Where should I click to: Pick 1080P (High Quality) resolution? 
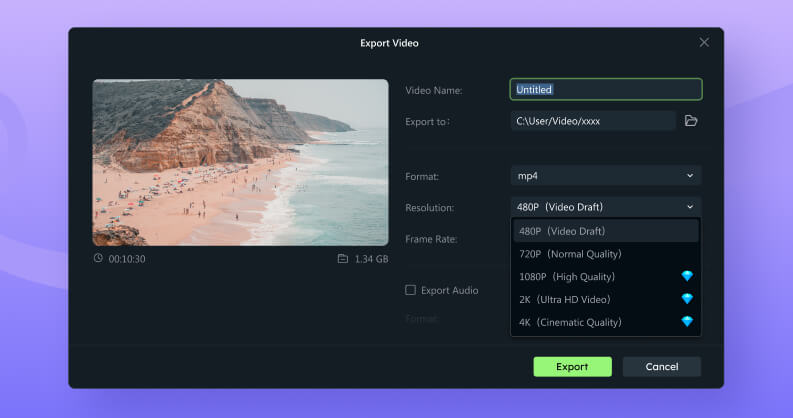[590, 276]
